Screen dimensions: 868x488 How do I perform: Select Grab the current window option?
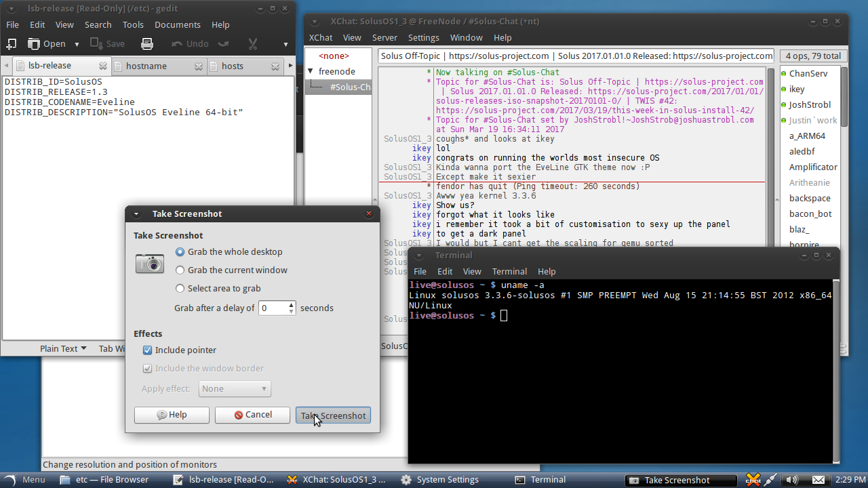(x=231, y=270)
